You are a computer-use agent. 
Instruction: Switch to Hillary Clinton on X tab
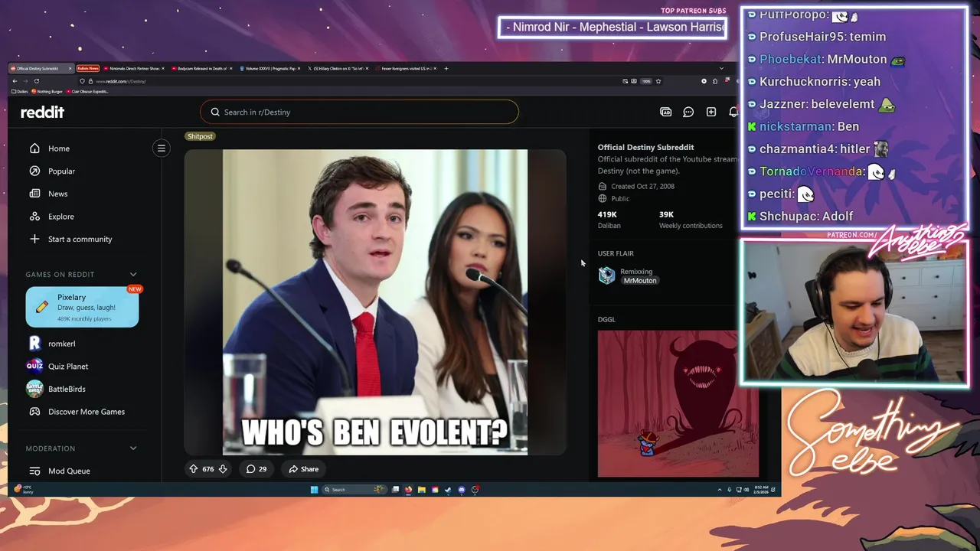pos(337,68)
